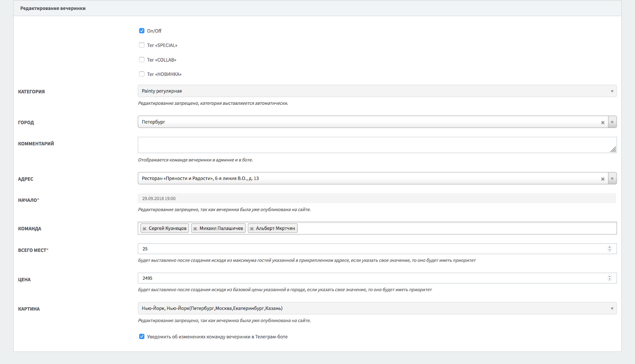Viewport: 635px width, 364px height.
Task: Click inside the Комментарий text area
Action: tap(373, 145)
